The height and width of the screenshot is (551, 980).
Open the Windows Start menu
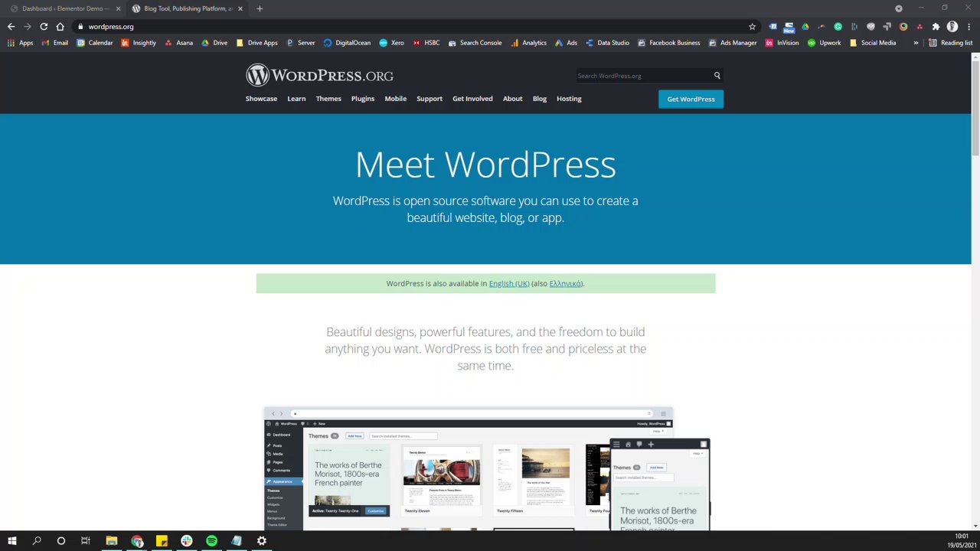click(11, 541)
